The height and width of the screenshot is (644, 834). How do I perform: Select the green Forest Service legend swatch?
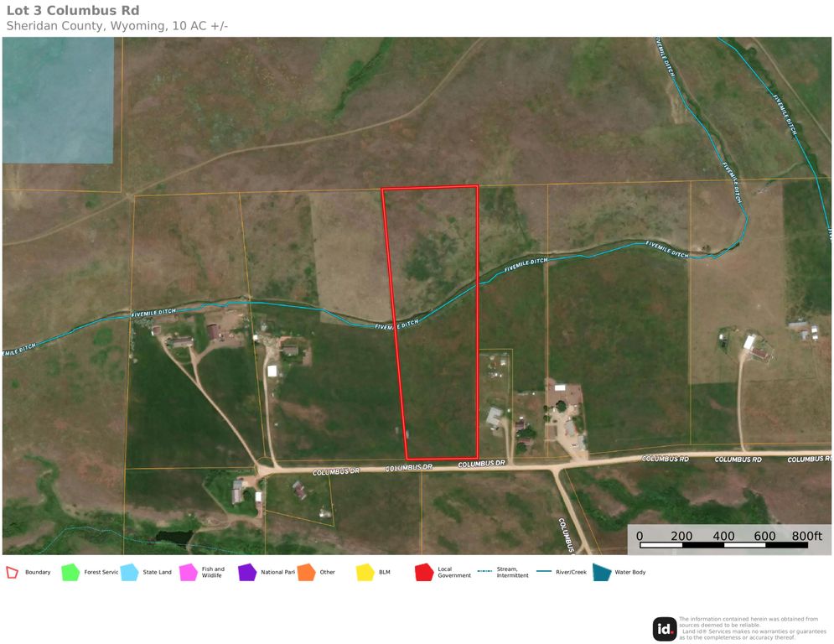point(70,572)
